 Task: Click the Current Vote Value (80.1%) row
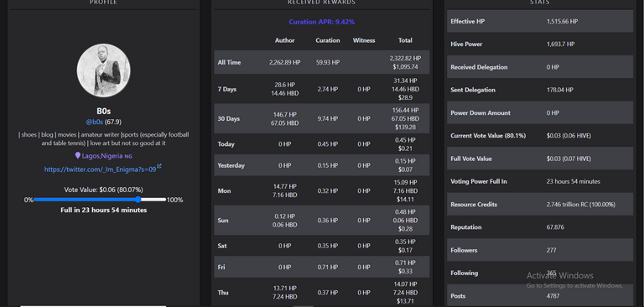pos(540,136)
